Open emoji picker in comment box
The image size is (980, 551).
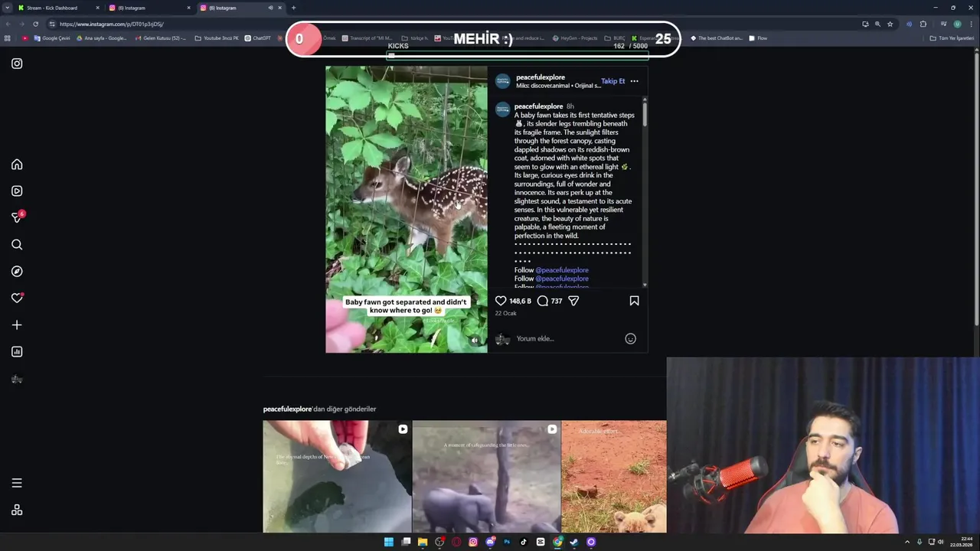tap(630, 338)
